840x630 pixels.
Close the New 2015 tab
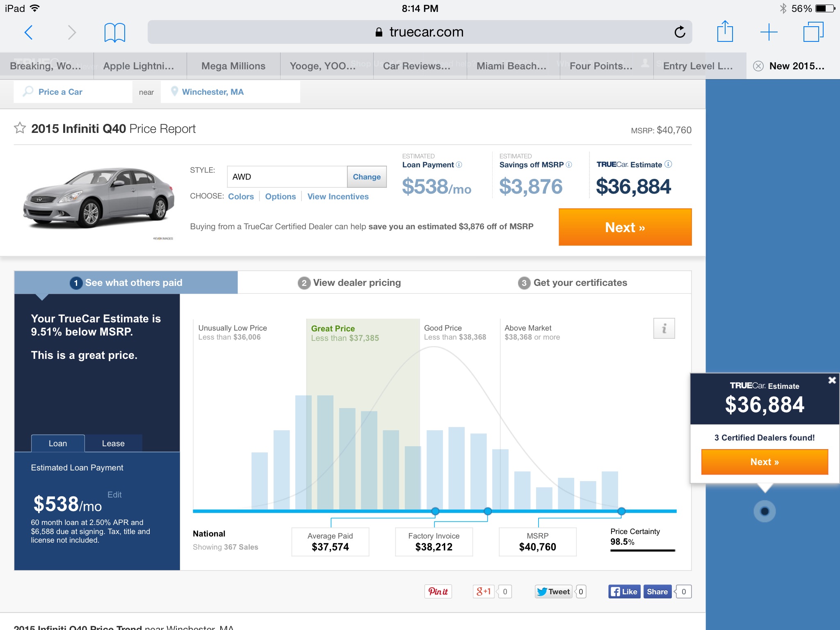pos(758,66)
